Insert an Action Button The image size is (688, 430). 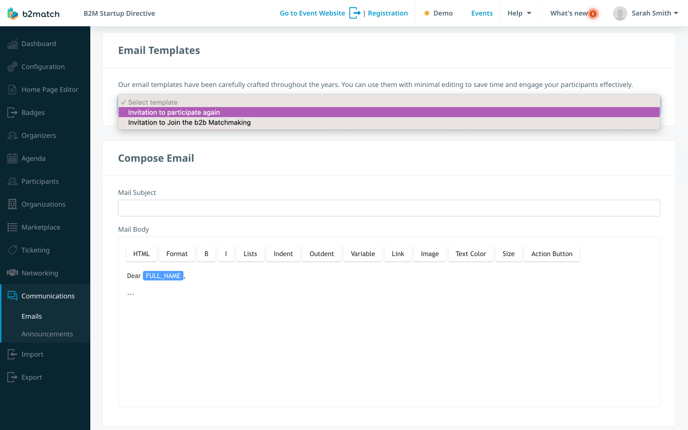(x=552, y=254)
